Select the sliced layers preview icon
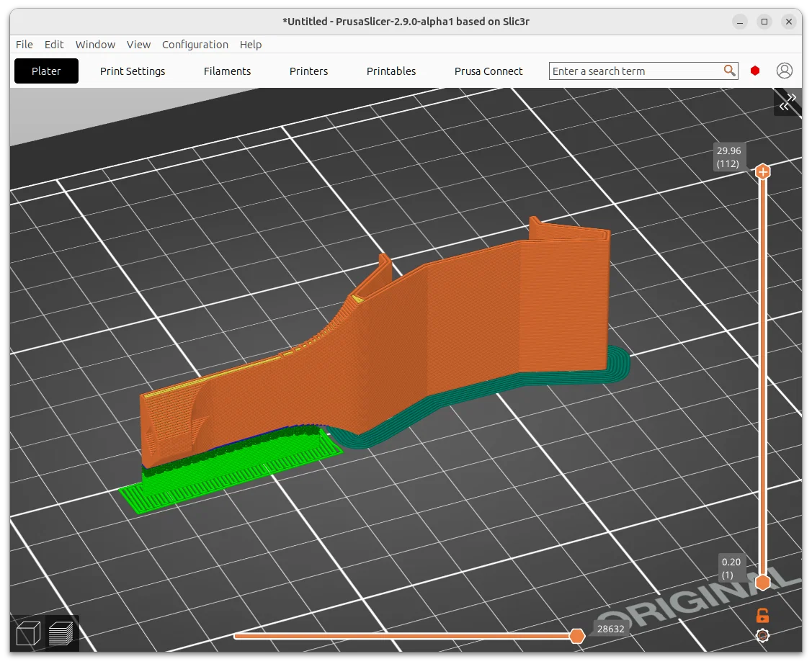 61,634
